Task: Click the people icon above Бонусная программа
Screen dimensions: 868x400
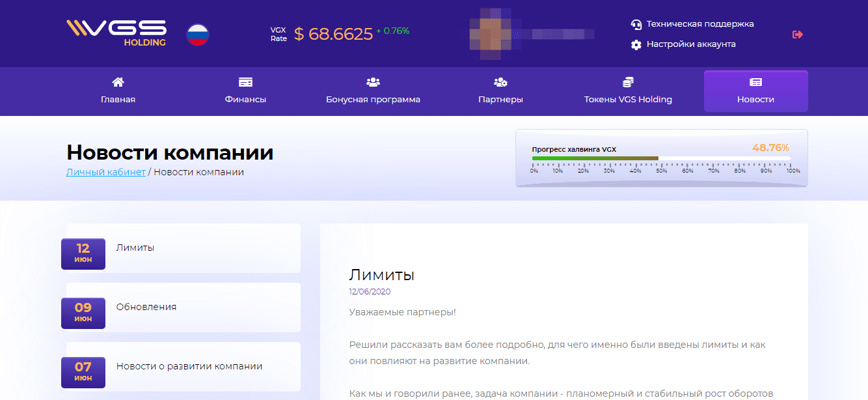Action: (x=373, y=82)
